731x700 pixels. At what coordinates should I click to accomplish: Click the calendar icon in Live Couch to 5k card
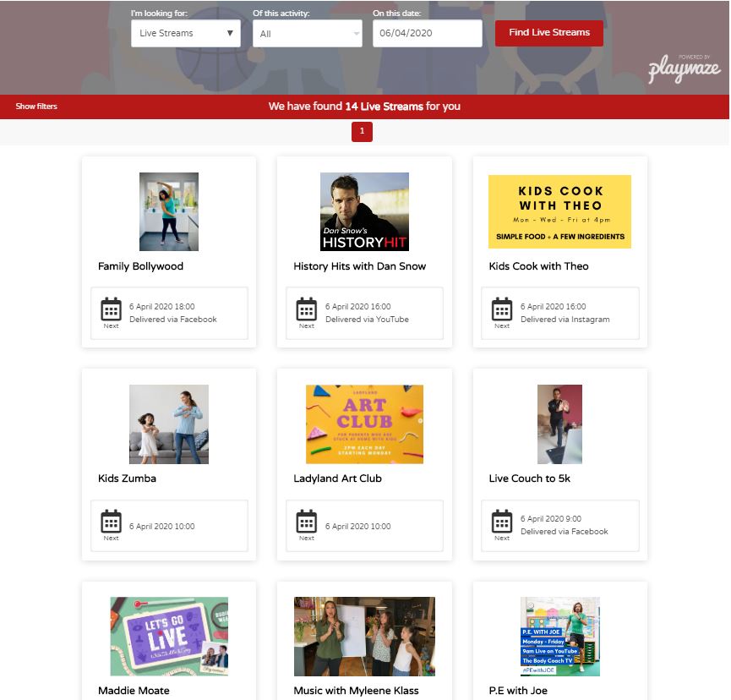(x=502, y=521)
